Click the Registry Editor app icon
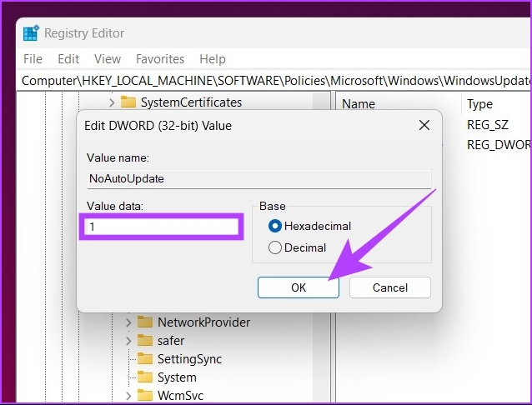 (31, 33)
